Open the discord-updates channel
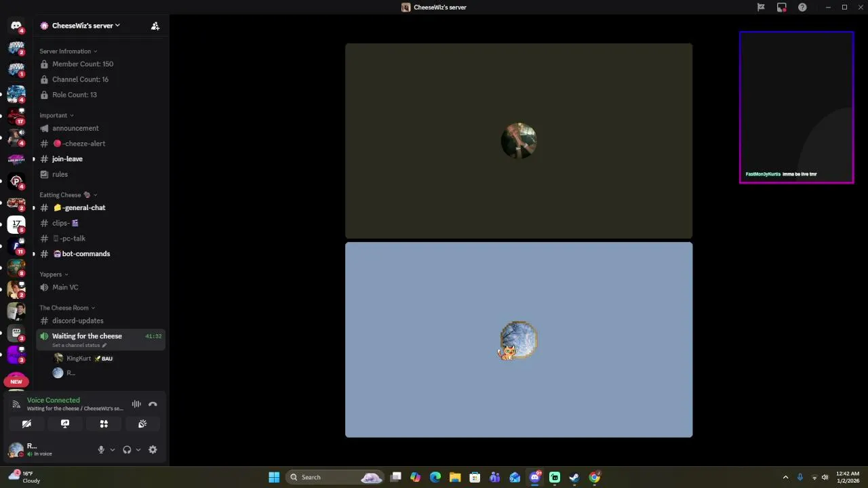The width and height of the screenshot is (868, 488). [x=101, y=321]
